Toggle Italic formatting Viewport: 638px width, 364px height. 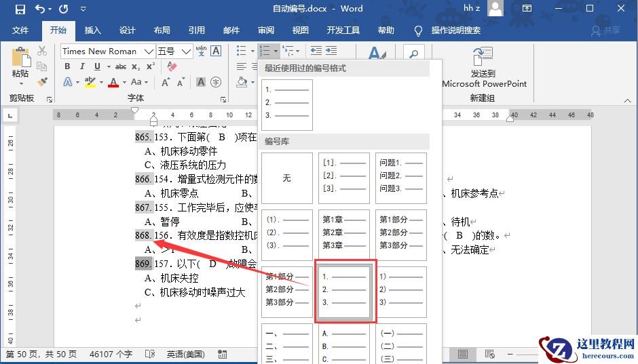coord(82,66)
